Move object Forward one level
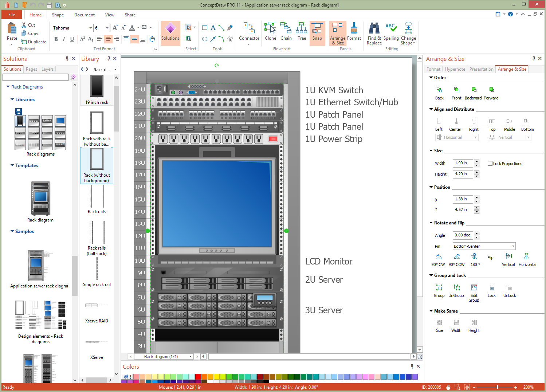Image resolution: width=546 pixels, height=392 pixels. point(491,93)
